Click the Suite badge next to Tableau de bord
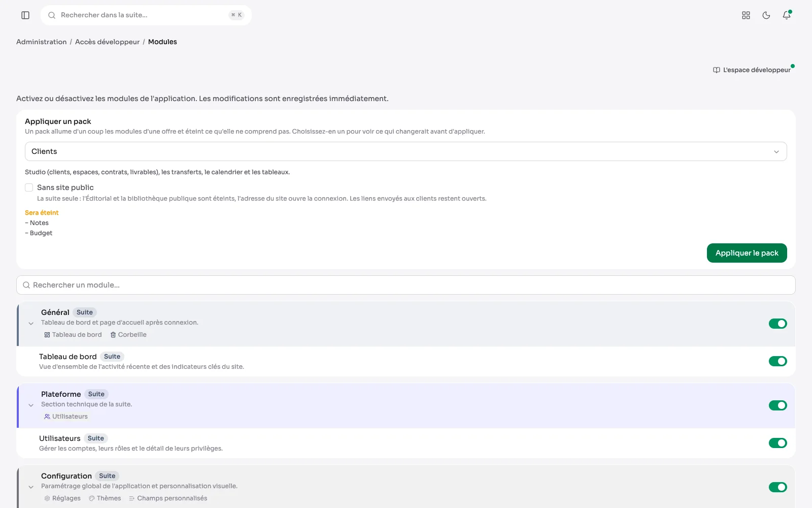This screenshot has height=508, width=812. coord(112,357)
